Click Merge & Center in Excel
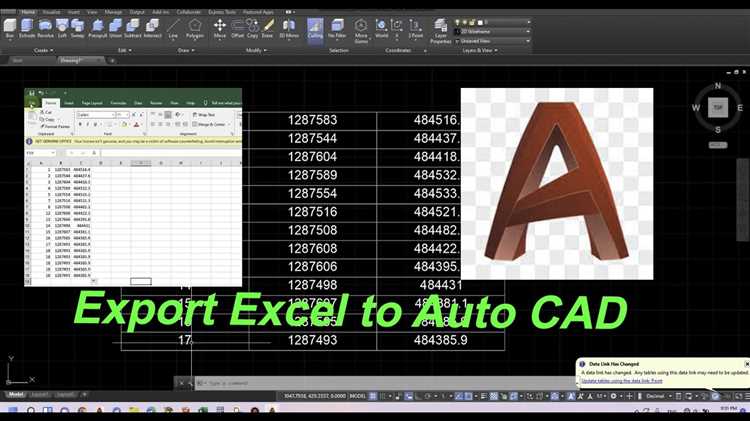Screen dimensions: 750x421 coord(209,124)
